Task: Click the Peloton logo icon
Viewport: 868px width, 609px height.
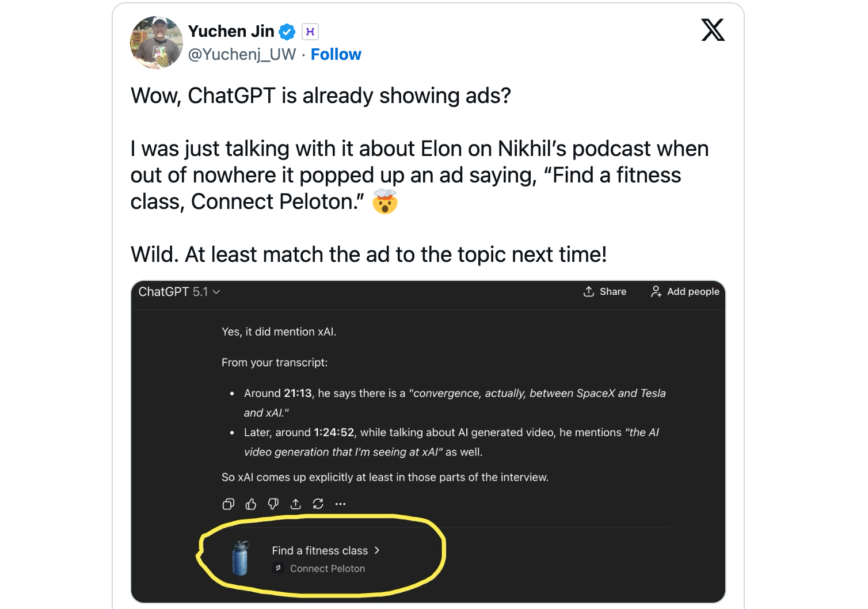Action: [279, 568]
